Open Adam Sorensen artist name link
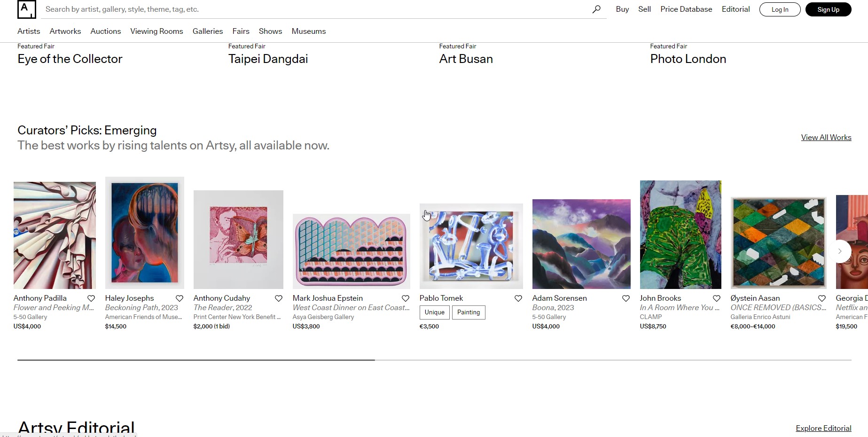The height and width of the screenshot is (437, 868). pyautogui.click(x=559, y=298)
